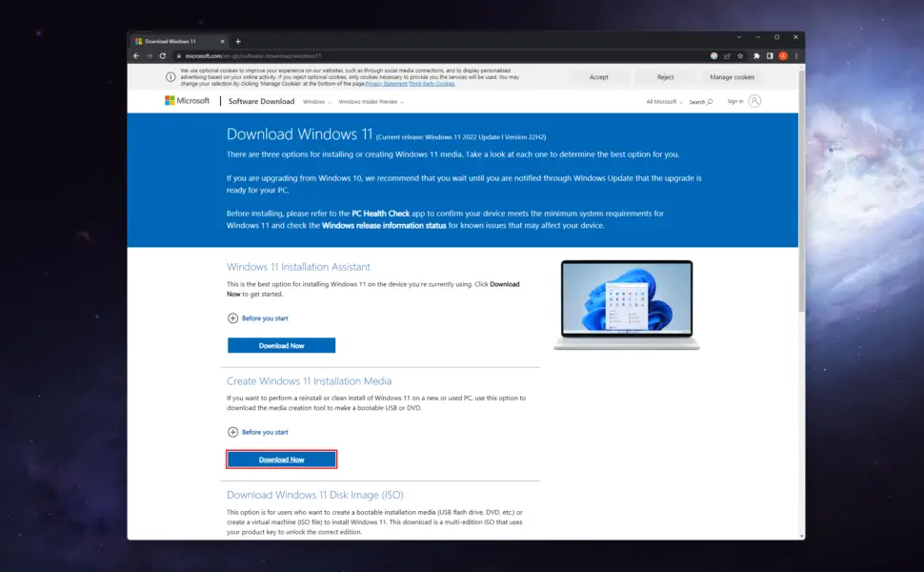924x572 pixels.
Task: Accept optional cookies
Action: [x=599, y=77]
